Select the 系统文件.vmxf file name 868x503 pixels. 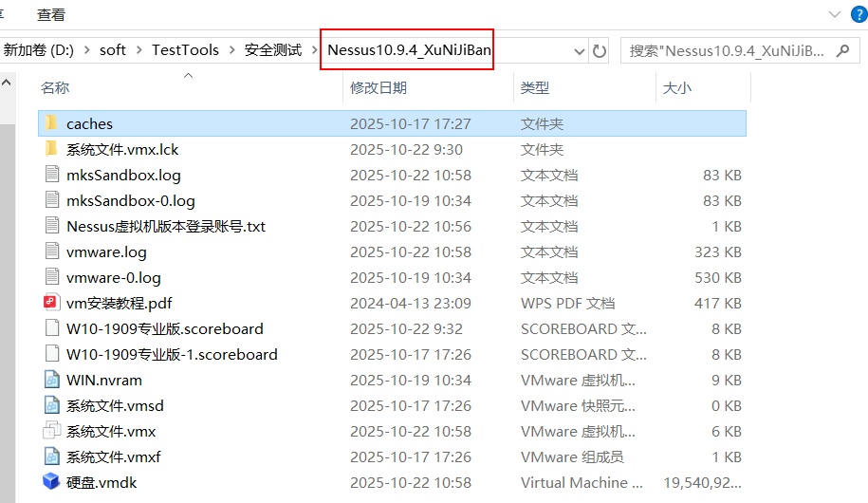click(114, 456)
